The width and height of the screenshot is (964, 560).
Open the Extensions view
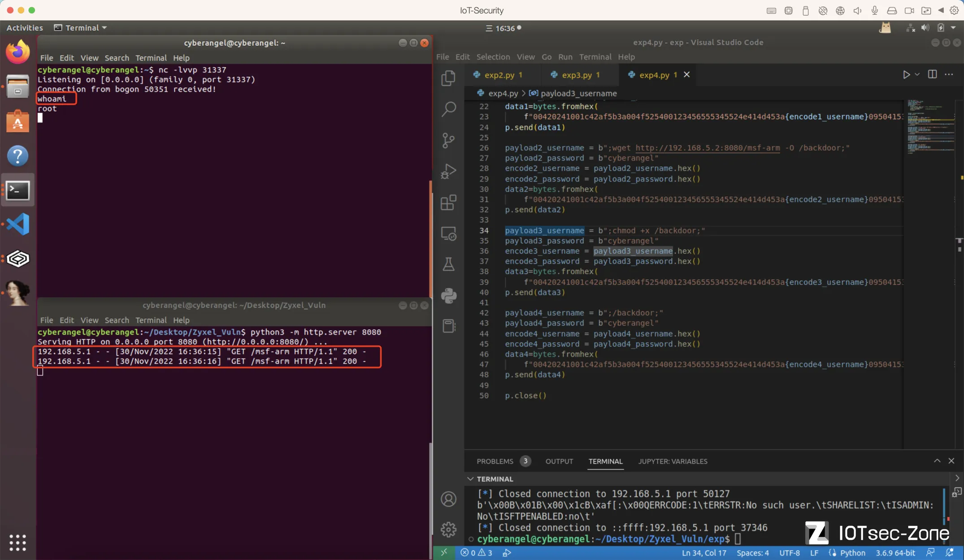pos(448,202)
